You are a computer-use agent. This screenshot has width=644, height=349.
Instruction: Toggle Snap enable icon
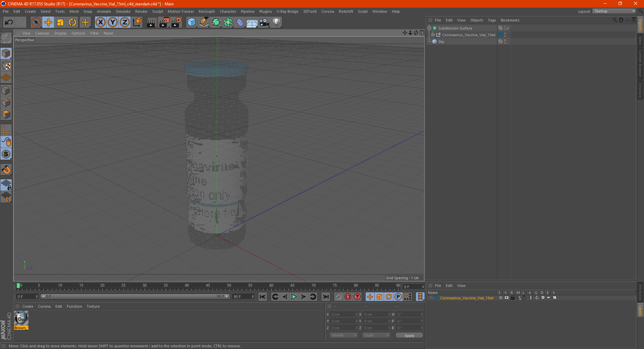pyautogui.click(x=6, y=154)
